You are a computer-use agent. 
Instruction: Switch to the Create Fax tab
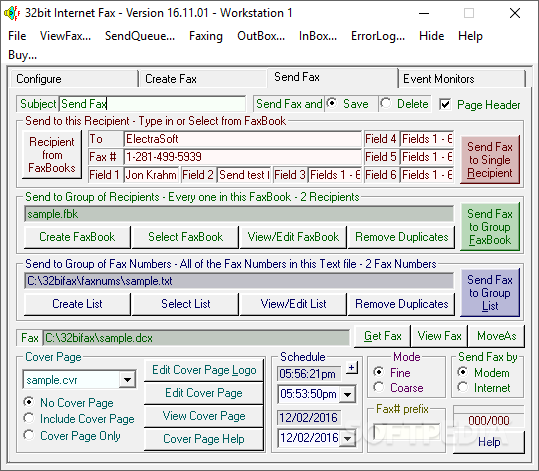[203, 79]
